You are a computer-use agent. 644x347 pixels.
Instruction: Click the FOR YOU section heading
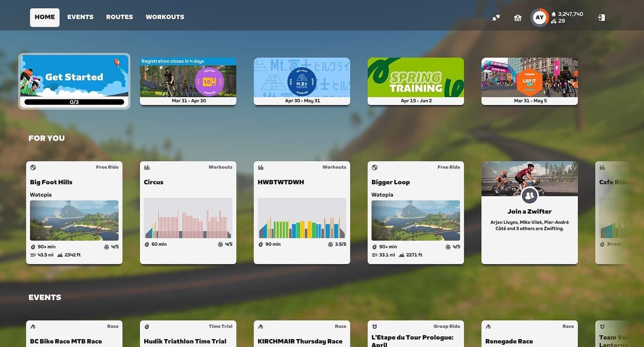pyautogui.click(x=47, y=138)
